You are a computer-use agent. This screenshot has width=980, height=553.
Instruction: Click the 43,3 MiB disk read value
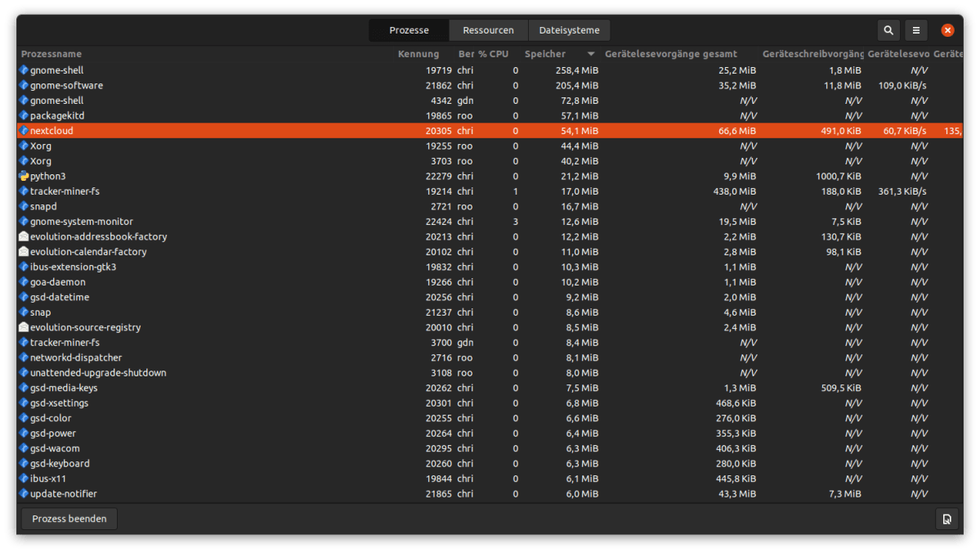pos(737,493)
